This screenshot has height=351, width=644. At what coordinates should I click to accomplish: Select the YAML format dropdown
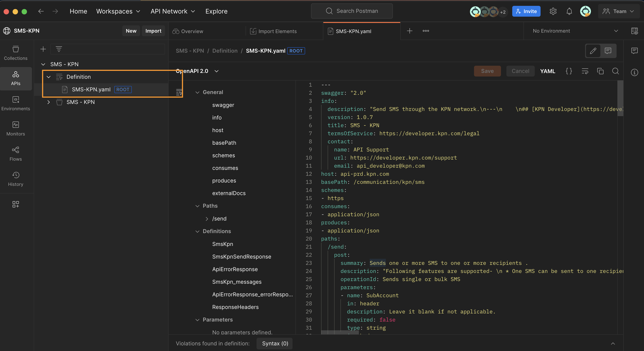click(x=548, y=71)
